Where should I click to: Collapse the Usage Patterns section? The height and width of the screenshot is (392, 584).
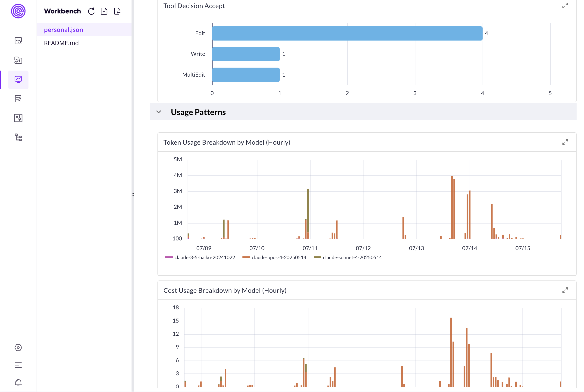[159, 112]
